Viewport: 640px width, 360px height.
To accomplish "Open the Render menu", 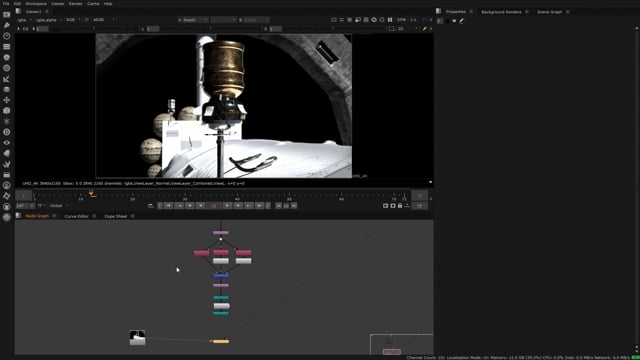I will coord(76,4).
